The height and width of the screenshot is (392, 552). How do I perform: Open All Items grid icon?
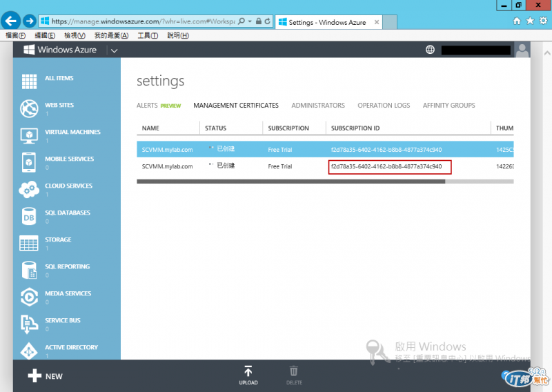[x=29, y=81]
